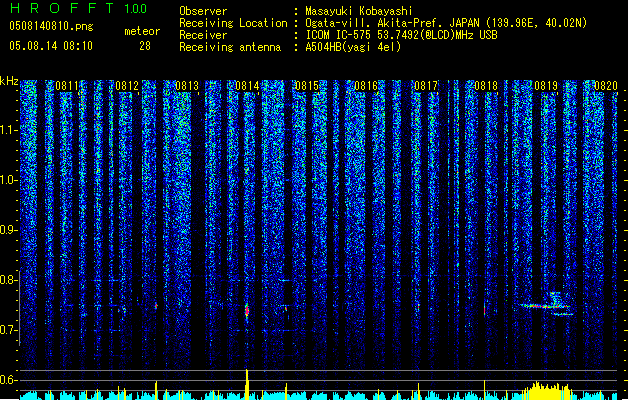Click the meteor count label
629x400 pixels.
pyautogui.click(x=142, y=31)
